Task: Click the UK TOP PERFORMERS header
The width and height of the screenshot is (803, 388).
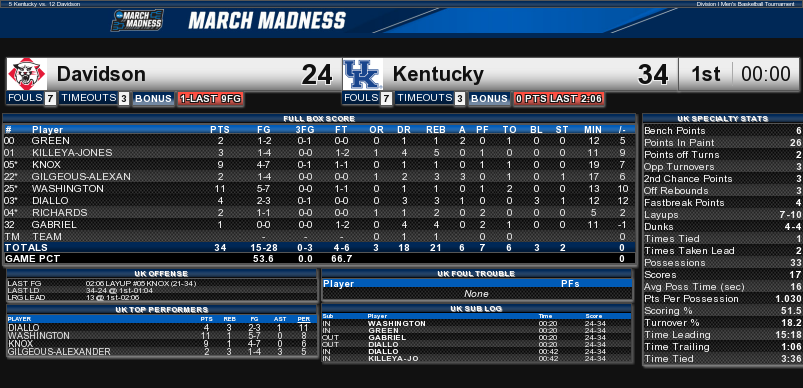Action: [x=162, y=310]
